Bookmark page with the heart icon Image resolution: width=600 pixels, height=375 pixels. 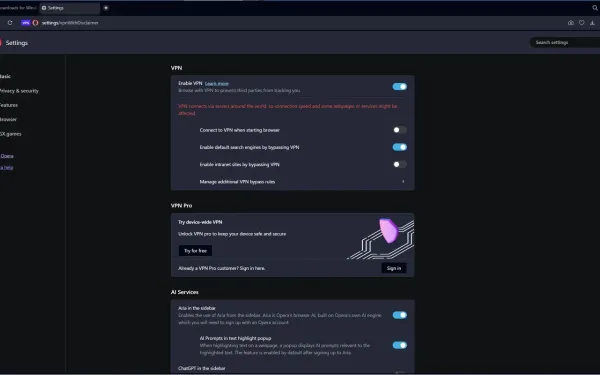(582, 23)
